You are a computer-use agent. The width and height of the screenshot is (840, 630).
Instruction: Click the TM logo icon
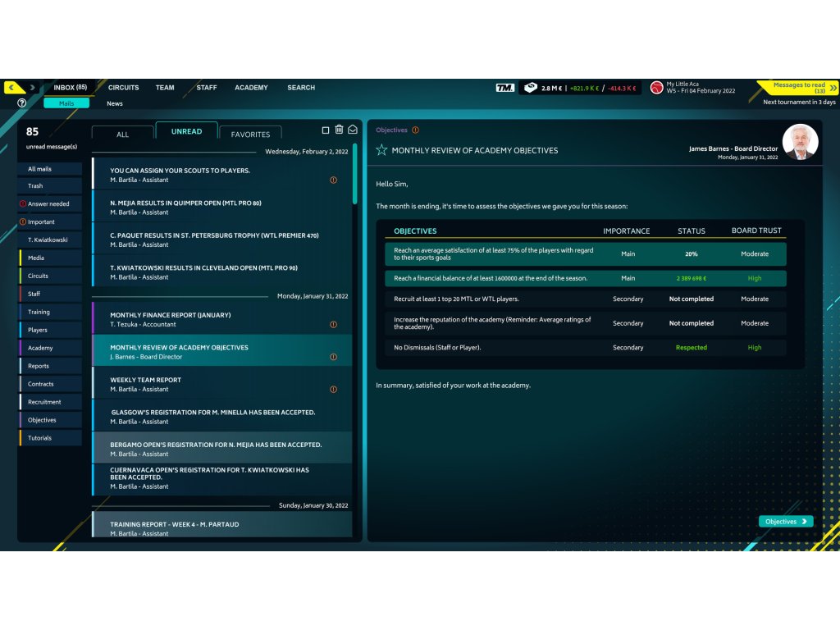click(x=505, y=88)
